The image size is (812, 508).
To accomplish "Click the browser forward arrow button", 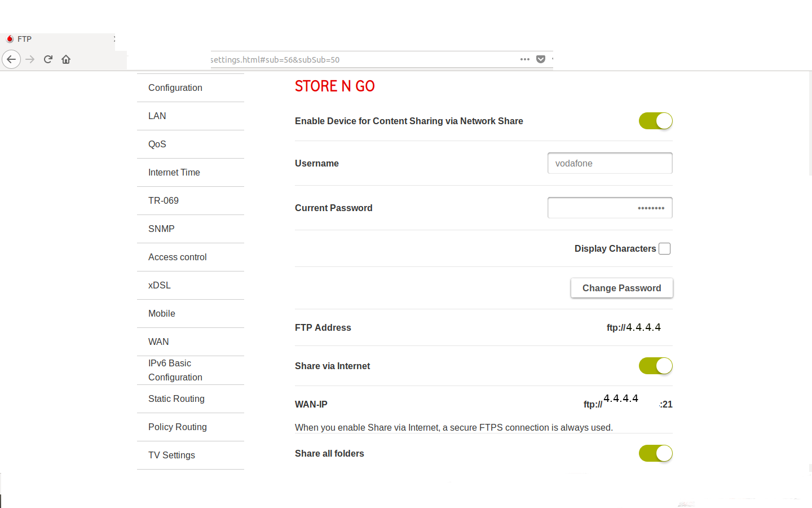I will coord(30,59).
